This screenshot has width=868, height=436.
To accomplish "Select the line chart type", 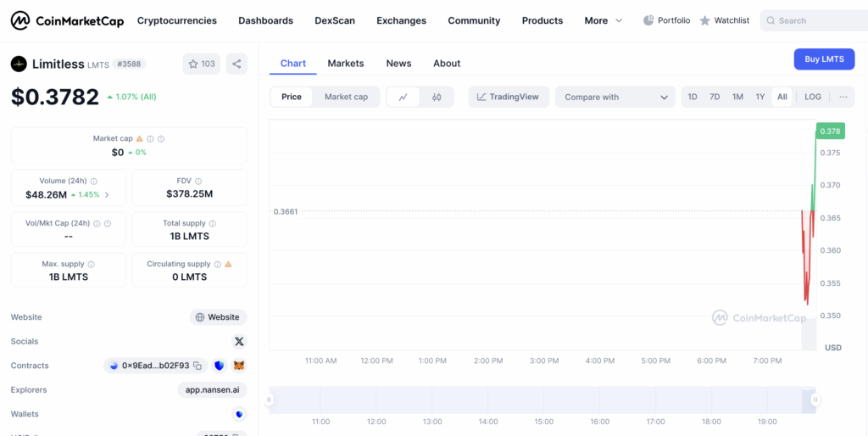I will pyautogui.click(x=403, y=97).
